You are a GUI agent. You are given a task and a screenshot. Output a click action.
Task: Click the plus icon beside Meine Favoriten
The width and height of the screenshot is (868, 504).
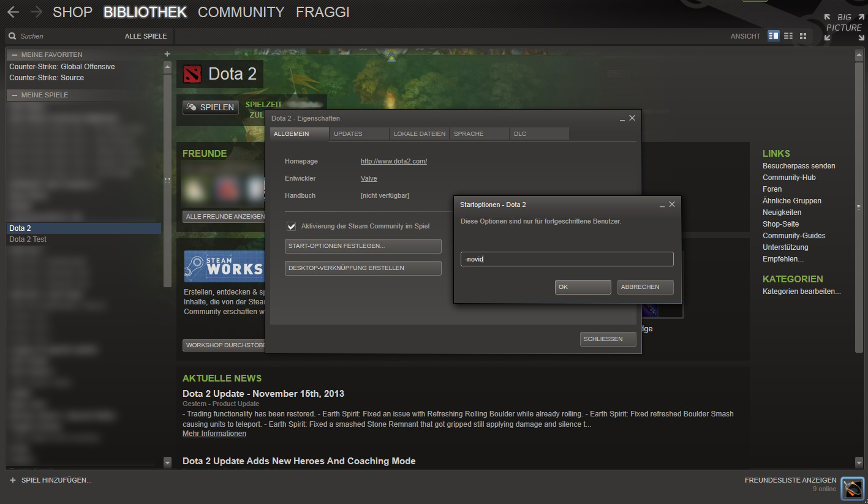167,54
